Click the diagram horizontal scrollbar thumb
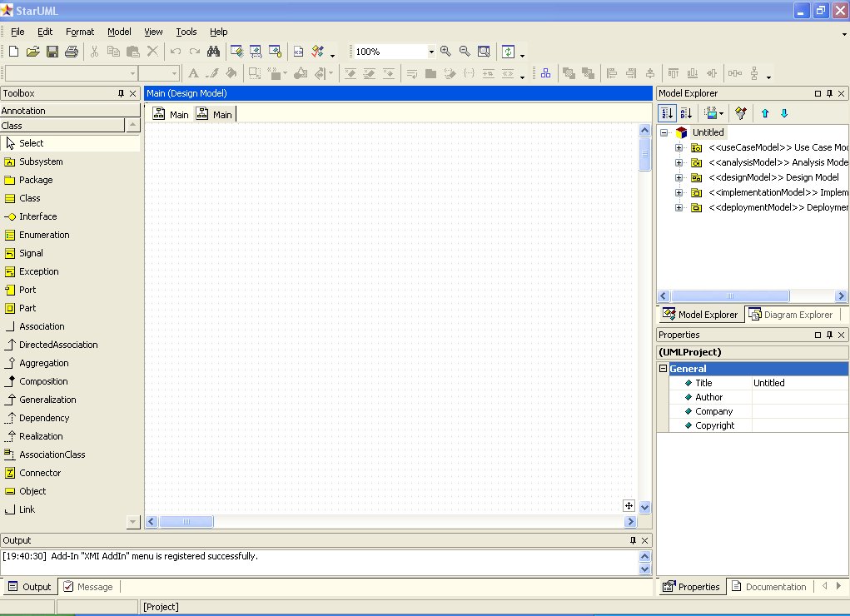850x616 pixels. [186, 522]
